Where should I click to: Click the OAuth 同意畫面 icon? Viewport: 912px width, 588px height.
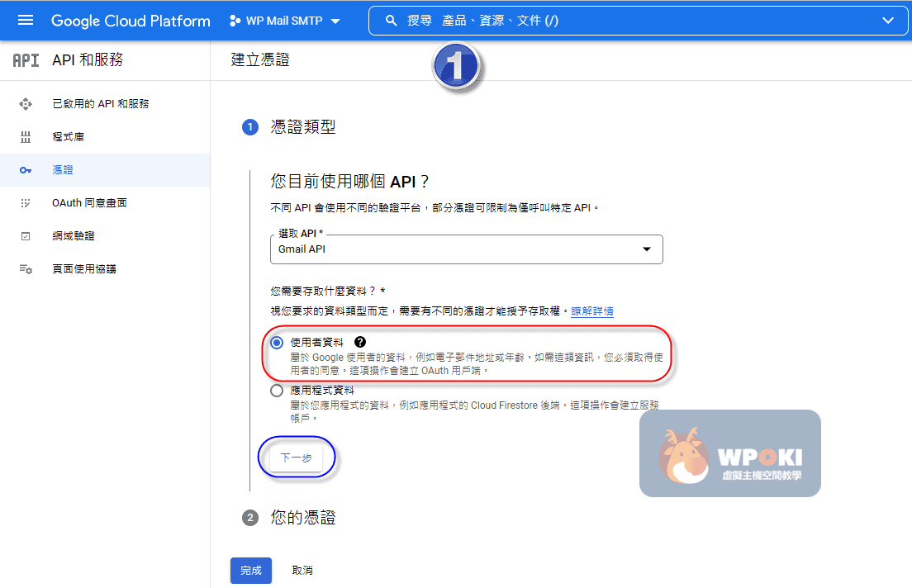click(26, 203)
